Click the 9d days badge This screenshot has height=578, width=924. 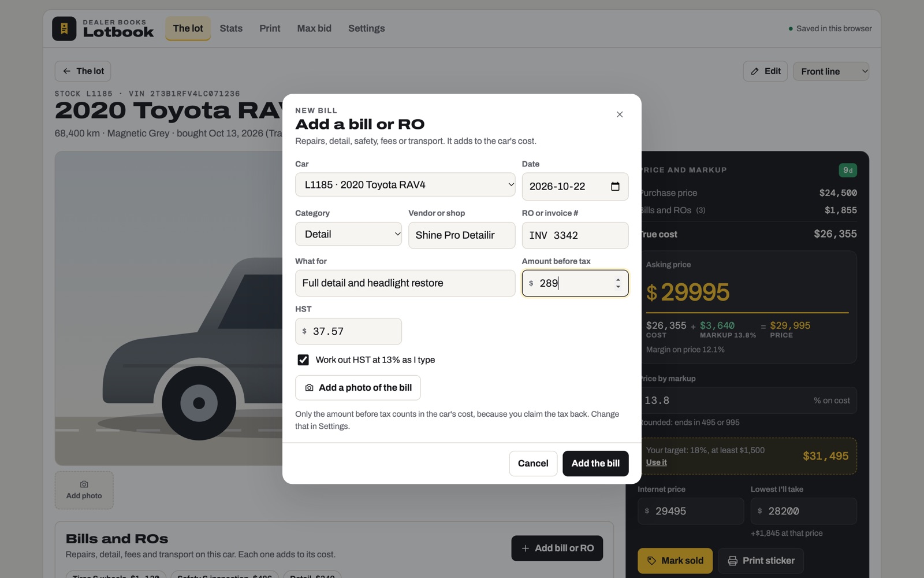click(848, 170)
